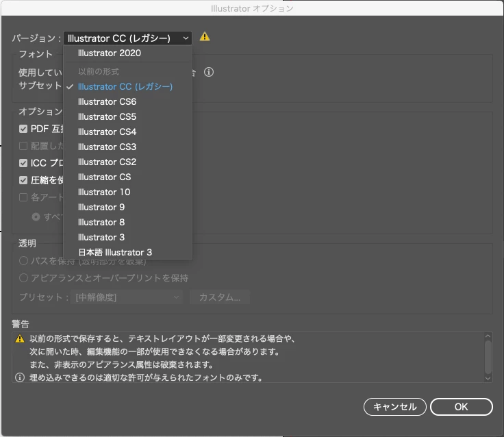Click the warnings box scroll down arrow

tap(488, 379)
